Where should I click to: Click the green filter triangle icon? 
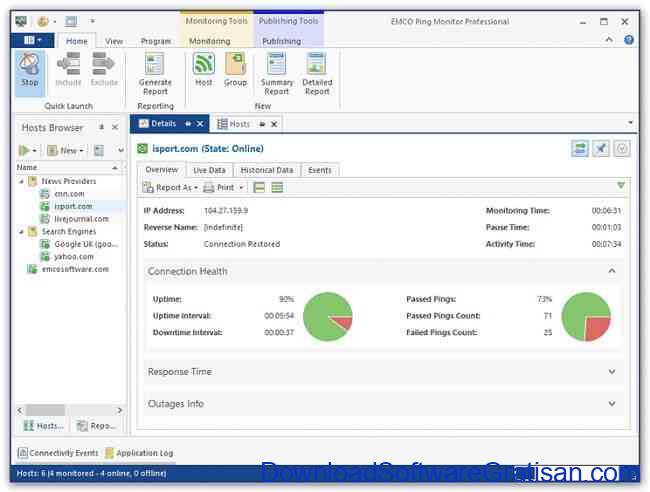coord(621,185)
